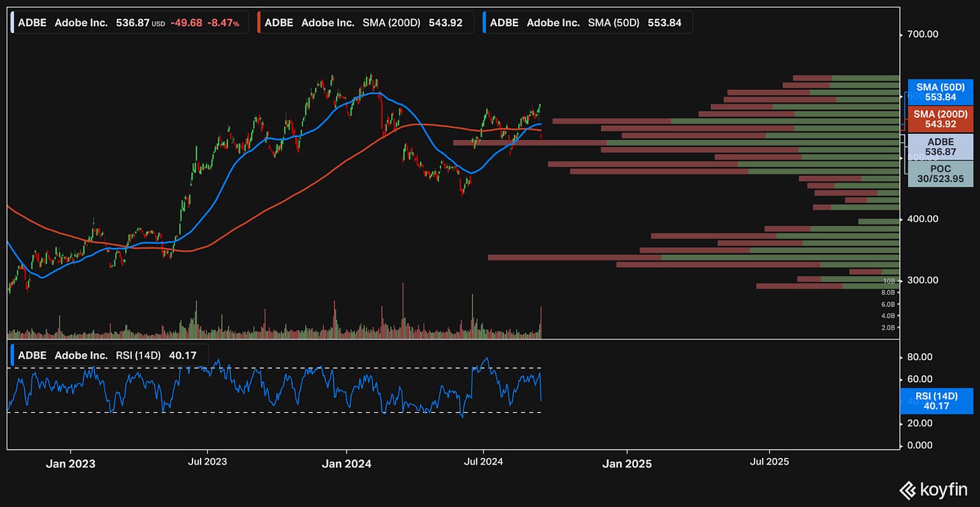This screenshot has height=507, width=980.
Task: Click the 60.00 RSI axis label
Action: pyautogui.click(x=919, y=379)
